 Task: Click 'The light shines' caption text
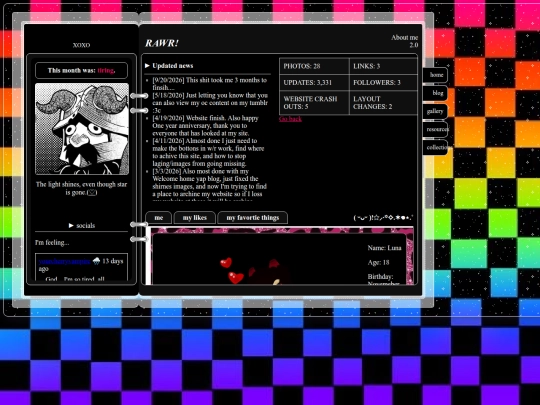point(82,188)
